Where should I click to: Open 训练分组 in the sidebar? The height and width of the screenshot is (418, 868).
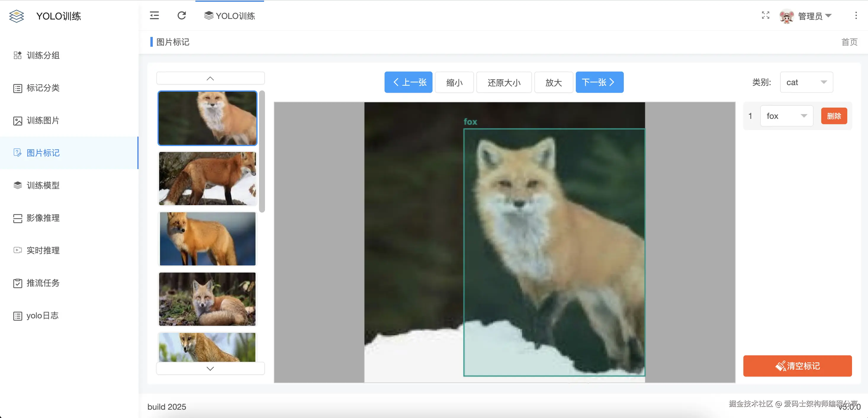(43, 55)
